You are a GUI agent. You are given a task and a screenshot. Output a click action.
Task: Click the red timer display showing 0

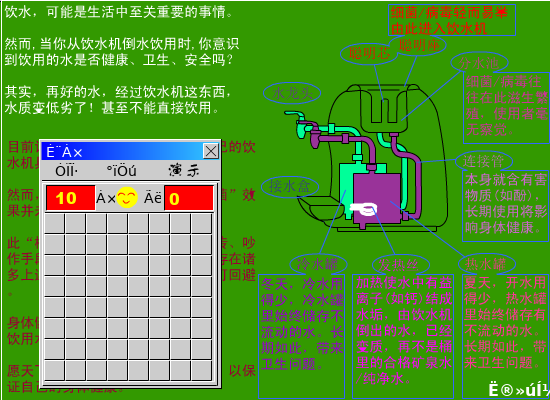pos(189,198)
